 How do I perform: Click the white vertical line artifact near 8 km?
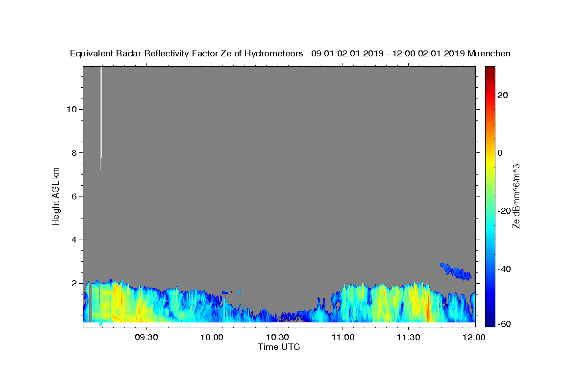100,118
